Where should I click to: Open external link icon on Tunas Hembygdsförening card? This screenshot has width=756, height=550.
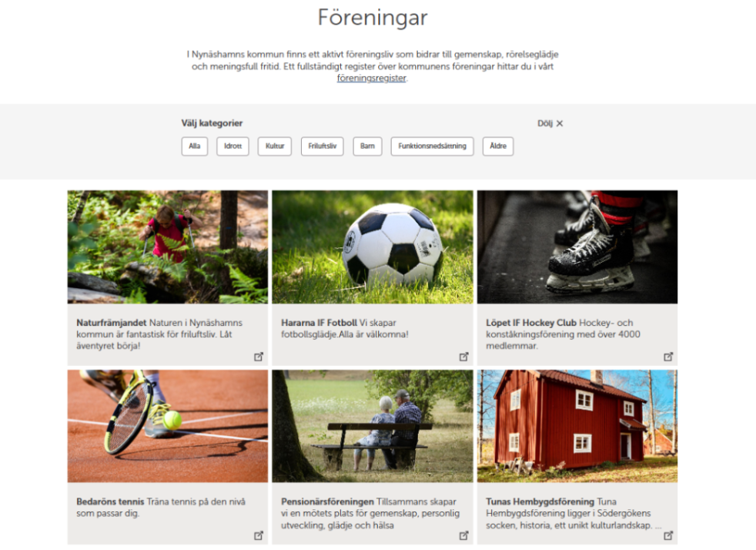point(668,535)
